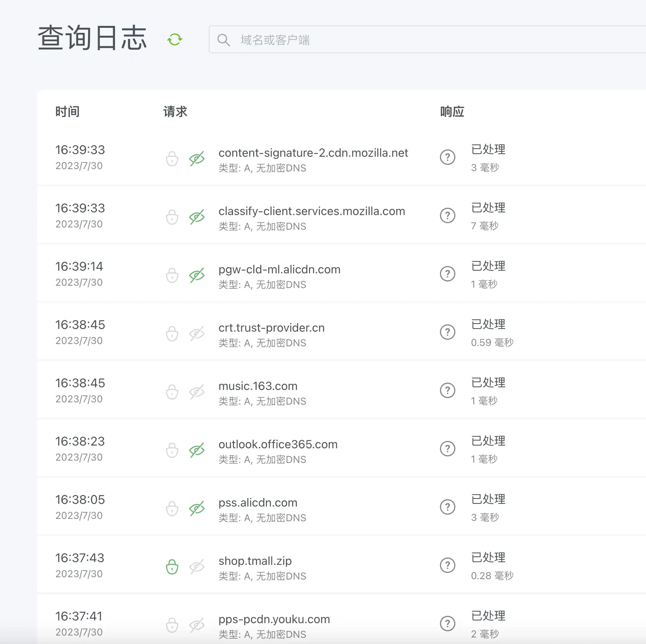Toggle the green eye icon for outlook.office365.com
This screenshot has width=646, height=644.
point(197,450)
